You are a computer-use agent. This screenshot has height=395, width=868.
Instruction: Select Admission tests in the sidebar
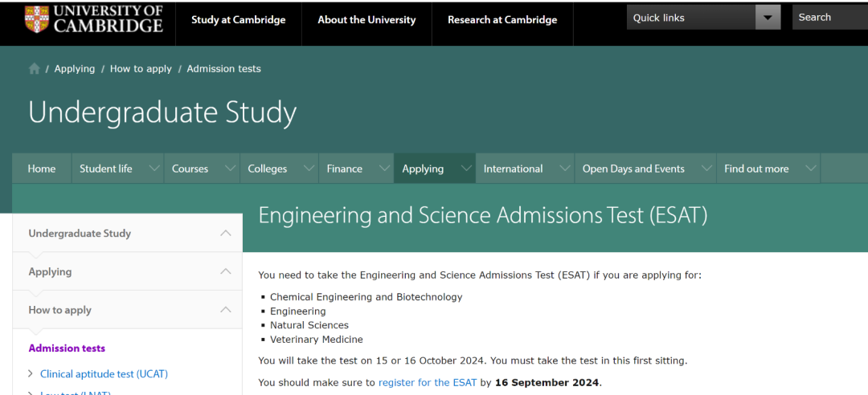click(67, 348)
